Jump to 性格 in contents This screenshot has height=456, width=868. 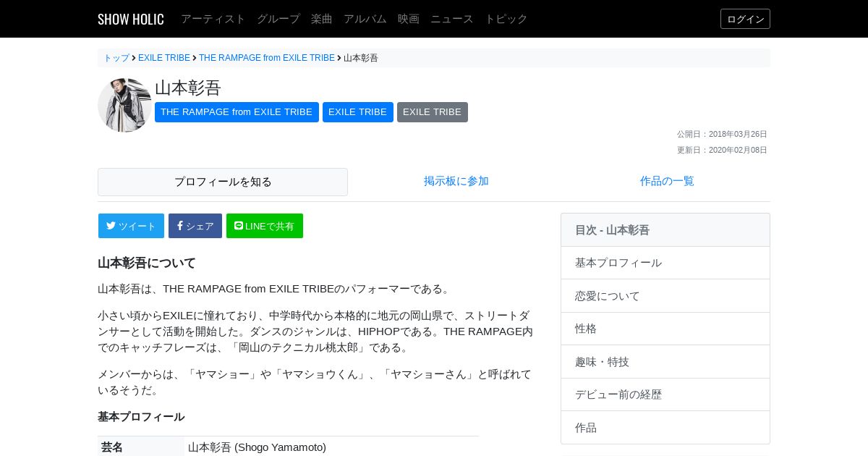[665, 329]
